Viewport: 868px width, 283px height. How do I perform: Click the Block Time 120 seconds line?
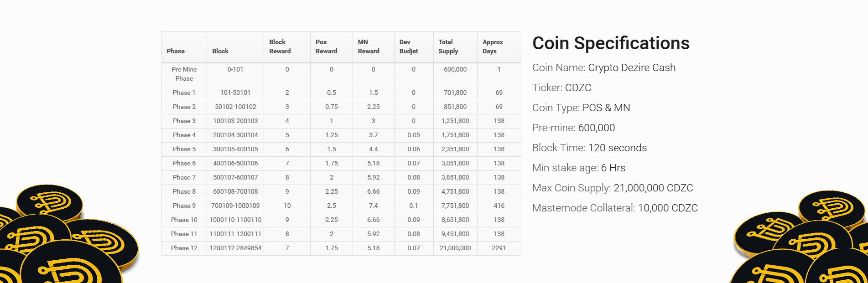589,148
